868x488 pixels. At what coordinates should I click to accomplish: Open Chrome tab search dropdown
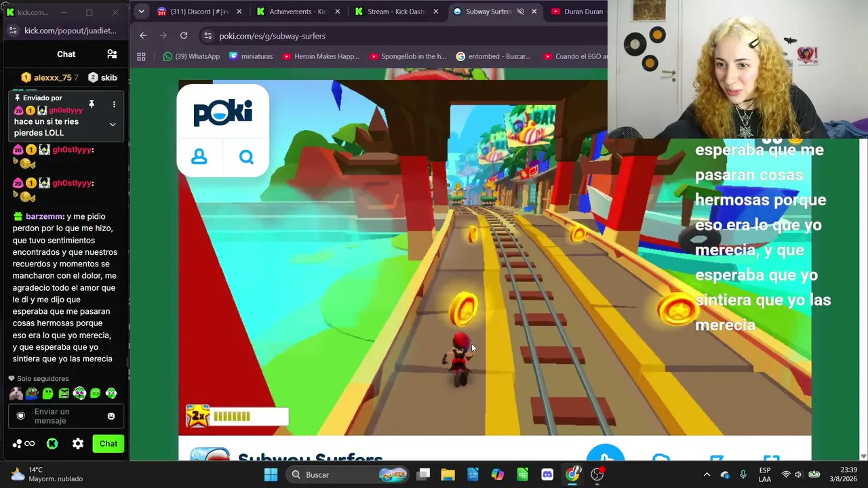[x=141, y=12]
